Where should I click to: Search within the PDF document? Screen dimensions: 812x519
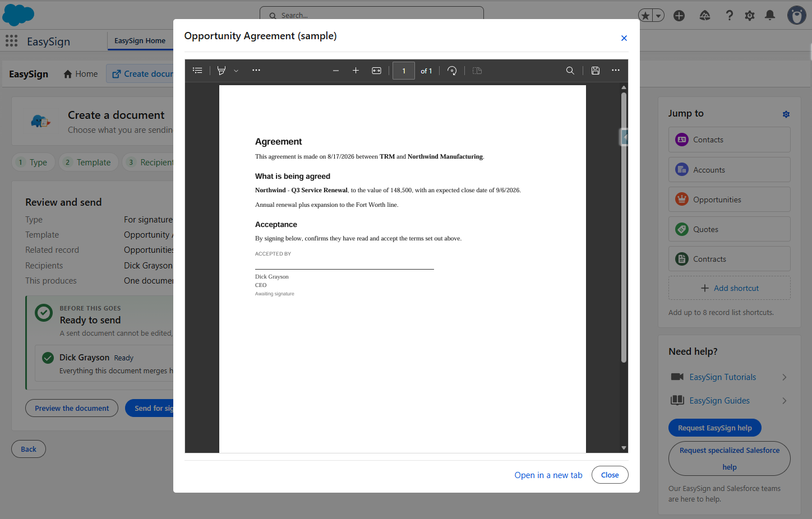570,71
